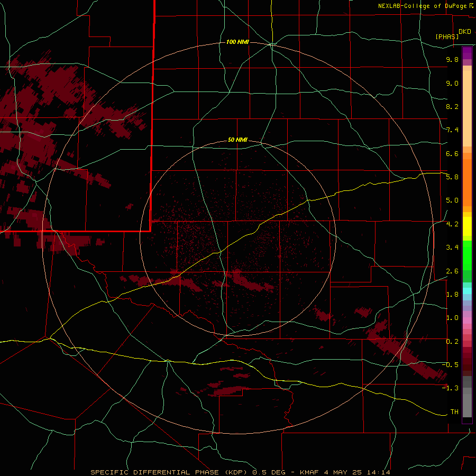Image resolution: width=476 pixels, height=476 pixels.
Task: Click the green segment of the color bar
Action: pyautogui.click(x=467, y=255)
